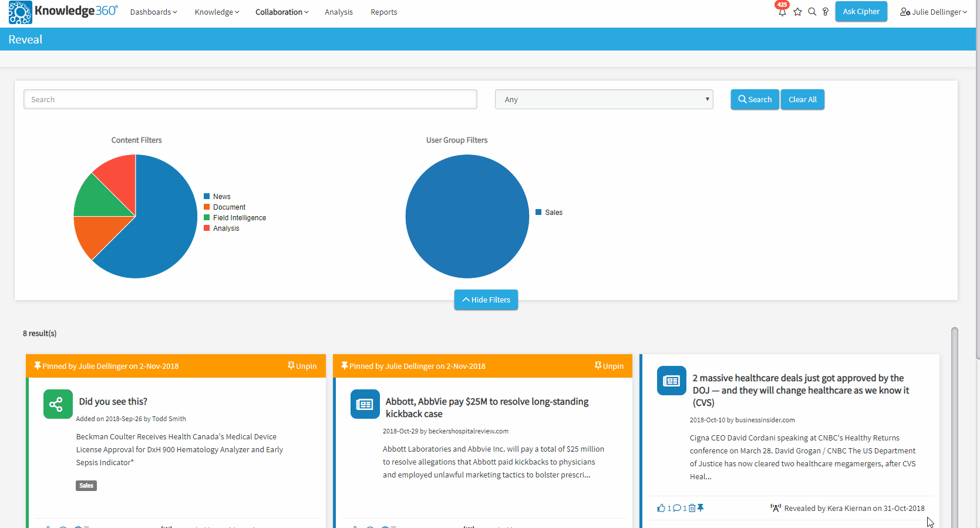Viewport: 980px width, 528px height.
Task: Open '2 massive healthcare deals' article title
Action: (x=801, y=391)
